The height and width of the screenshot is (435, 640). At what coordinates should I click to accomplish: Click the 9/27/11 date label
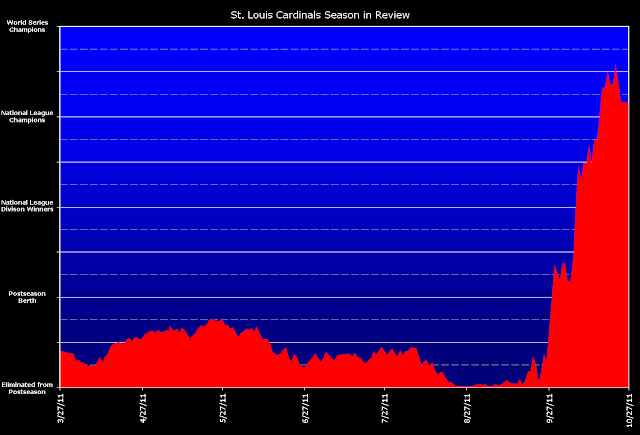point(550,408)
